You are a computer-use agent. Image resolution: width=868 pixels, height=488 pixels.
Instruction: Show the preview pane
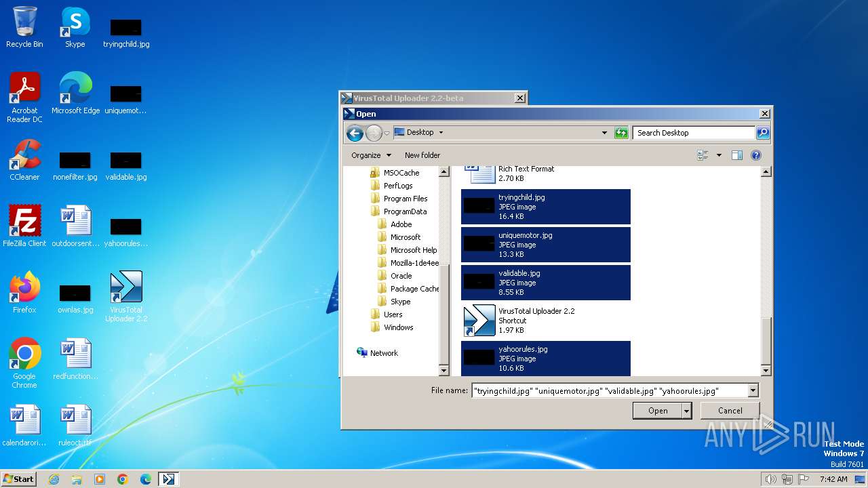point(737,155)
